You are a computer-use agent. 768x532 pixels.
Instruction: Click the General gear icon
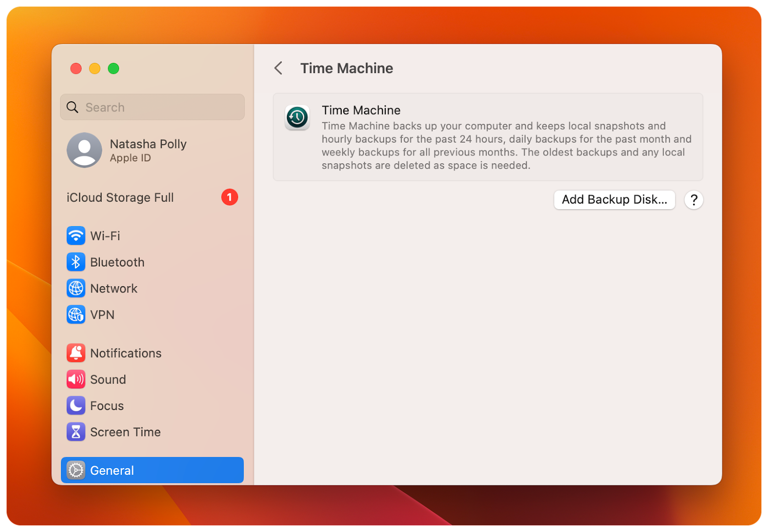click(76, 471)
